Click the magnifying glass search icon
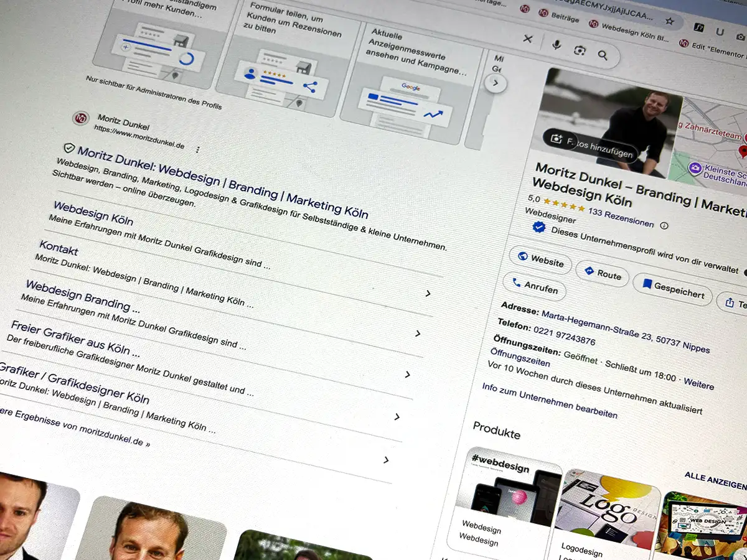This screenshot has height=560, width=747. (602, 55)
